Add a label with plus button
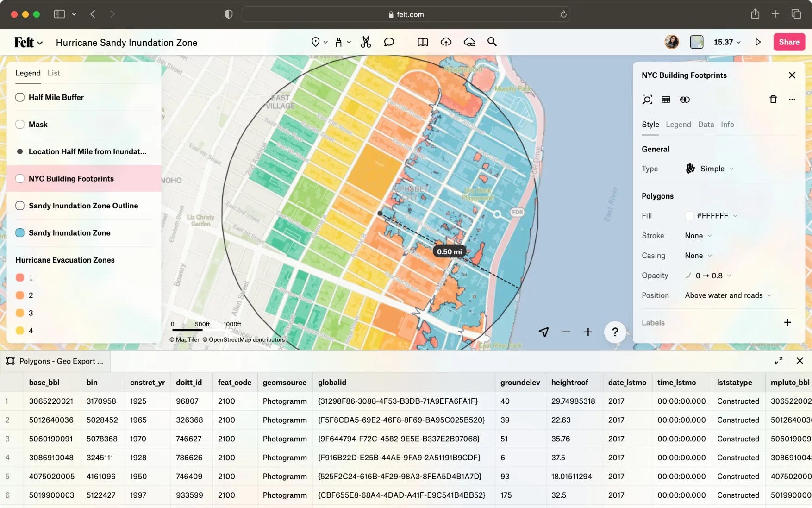The image size is (812, 508). tap(787, 322)
